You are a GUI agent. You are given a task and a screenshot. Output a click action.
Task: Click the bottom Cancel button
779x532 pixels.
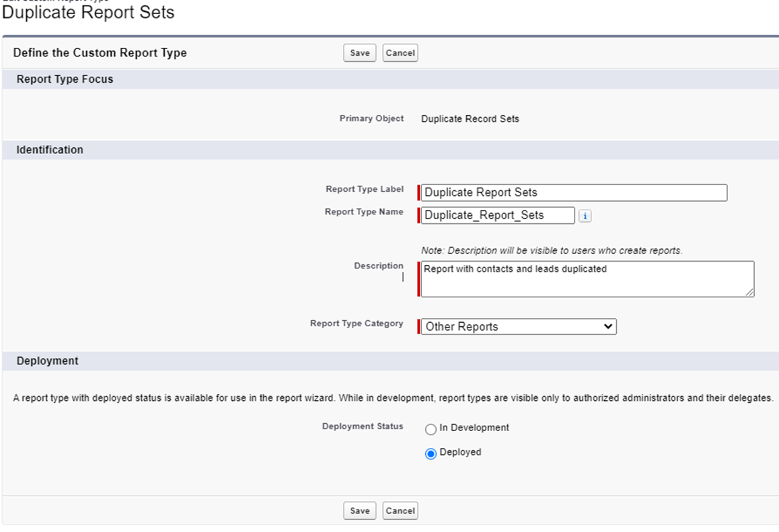point(400,510)
